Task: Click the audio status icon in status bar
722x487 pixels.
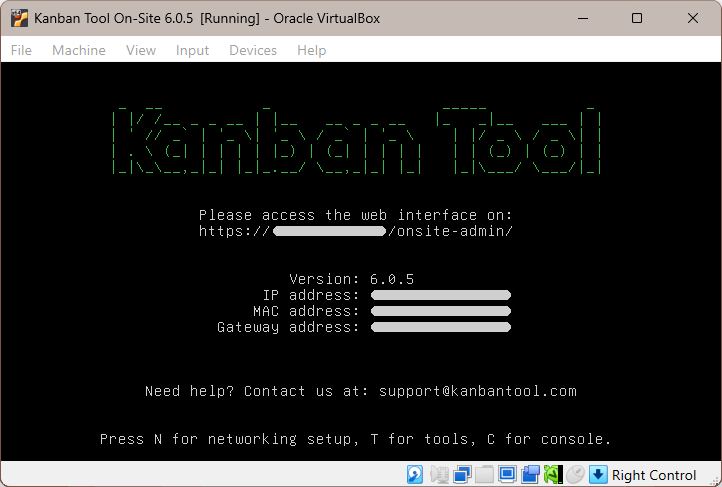Action: (439, 475)
